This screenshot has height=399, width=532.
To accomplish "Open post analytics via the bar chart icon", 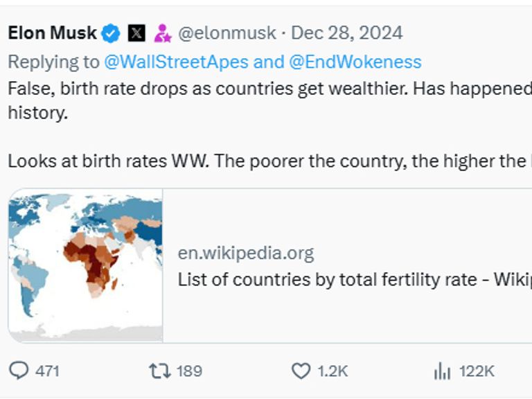I will (x=442, y=371).
